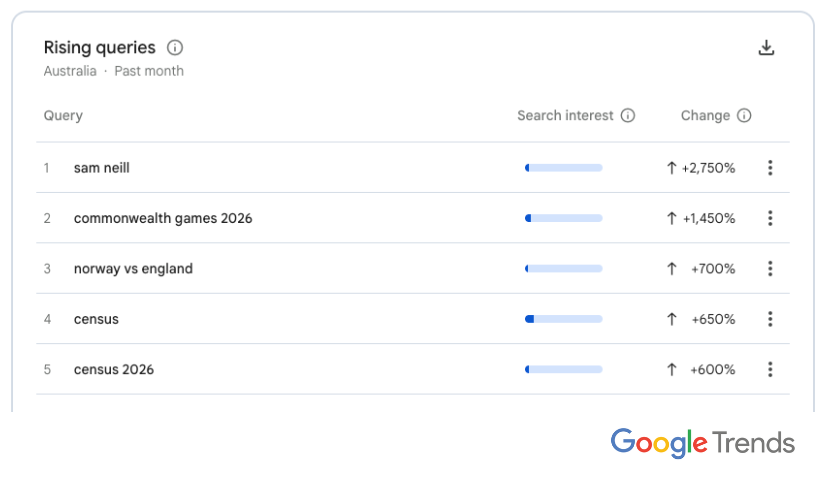Select the census 2026 query

coord(114,370)
